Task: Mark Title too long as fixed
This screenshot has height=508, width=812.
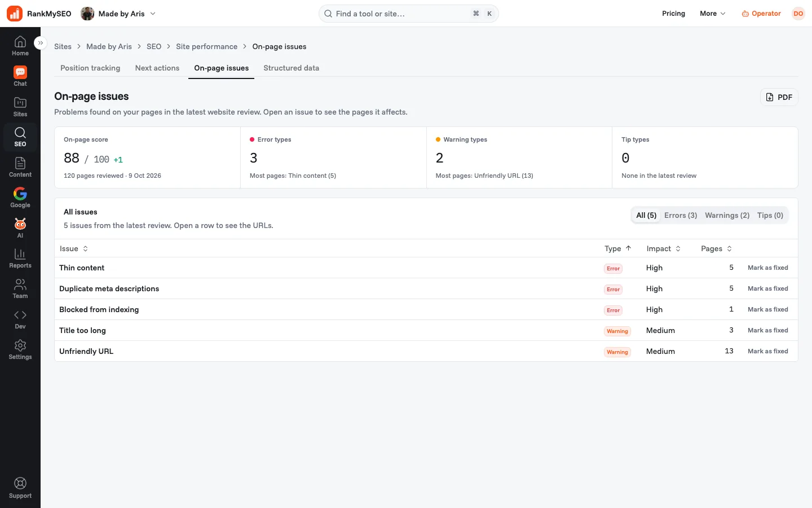Action: point(768,330)
